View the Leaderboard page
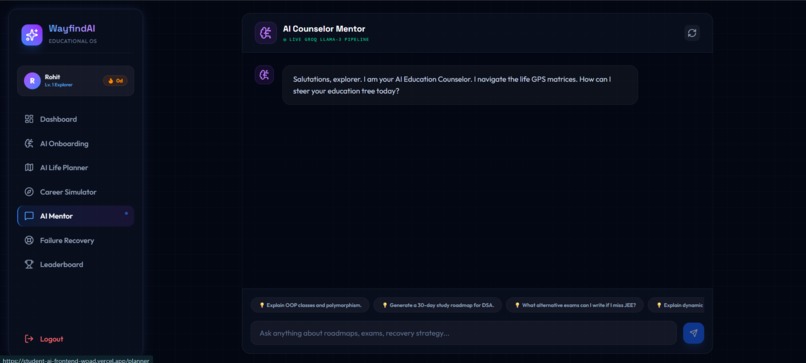806x363 pixels. coord(76,264)
